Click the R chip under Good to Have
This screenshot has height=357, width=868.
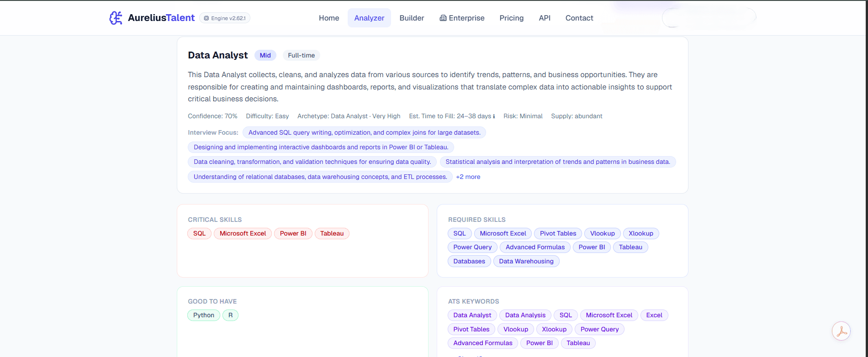tap(230, 315)
